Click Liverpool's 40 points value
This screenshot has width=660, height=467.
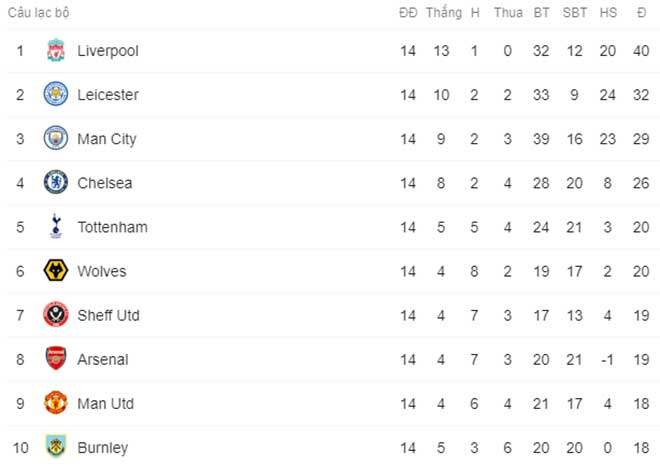[640, 51]
